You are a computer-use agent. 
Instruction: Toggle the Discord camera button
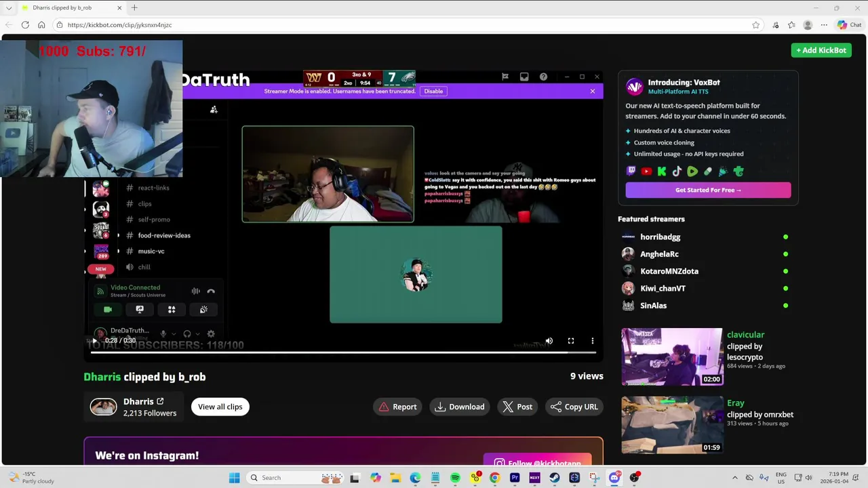click(x=108, y=309)
